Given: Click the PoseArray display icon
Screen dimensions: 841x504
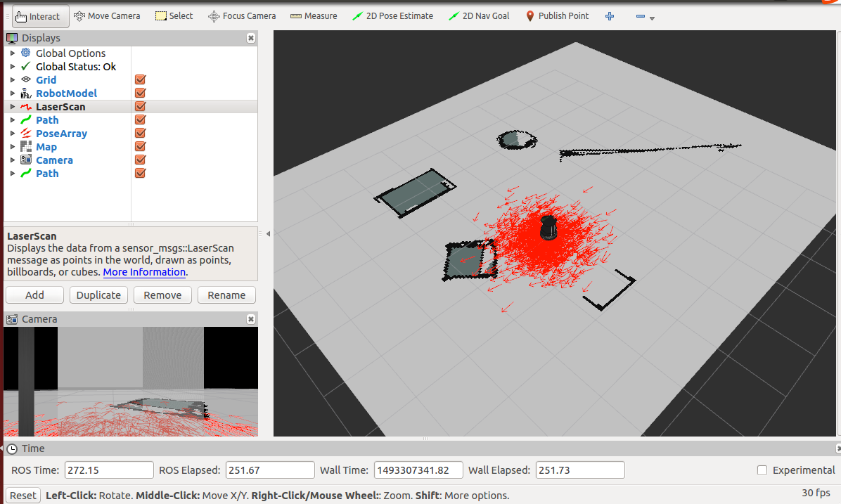Looking at the screenshot, I should [26, 133].
